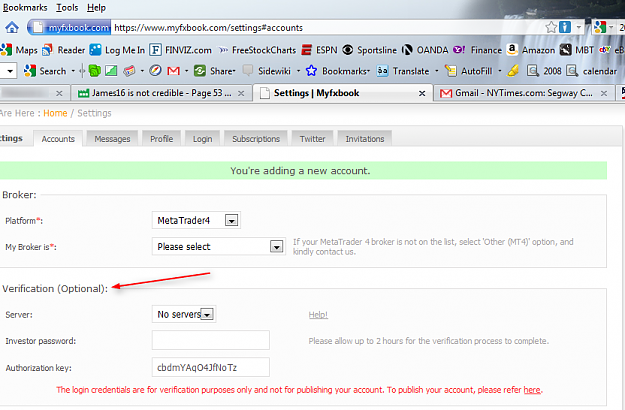Open the MBT bookmark
Viewport: 625px width, 410px height.
[577, 50]
